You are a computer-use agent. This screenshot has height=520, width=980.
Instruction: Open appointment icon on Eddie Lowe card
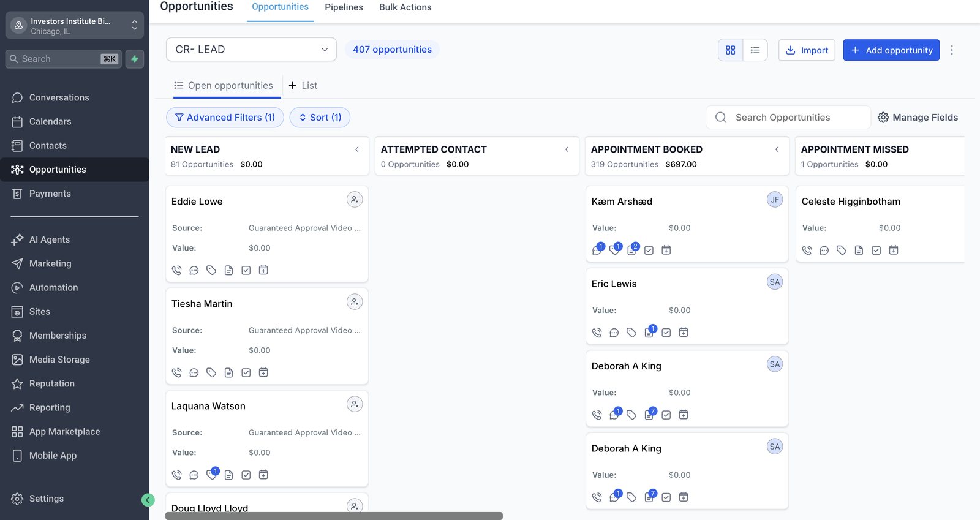click(x=263, y=270)
